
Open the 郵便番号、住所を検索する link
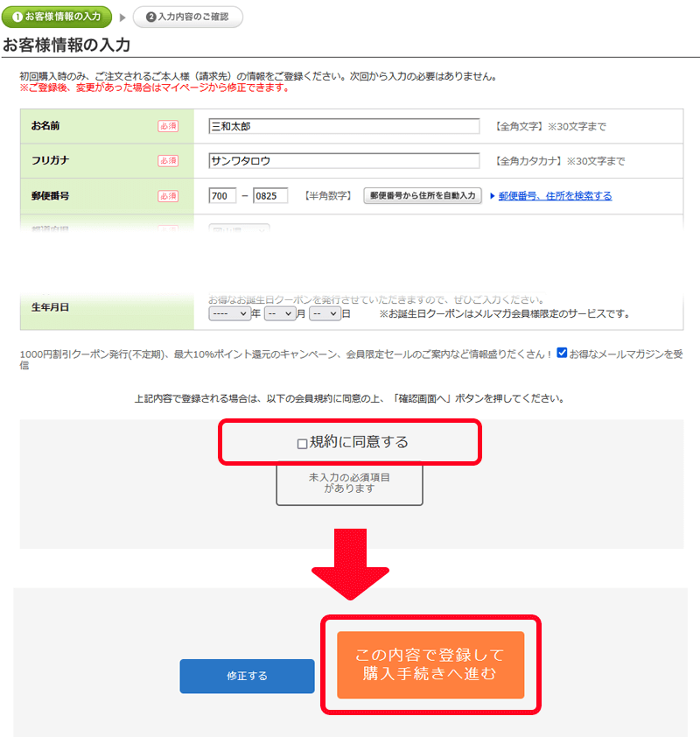[555, 196]
